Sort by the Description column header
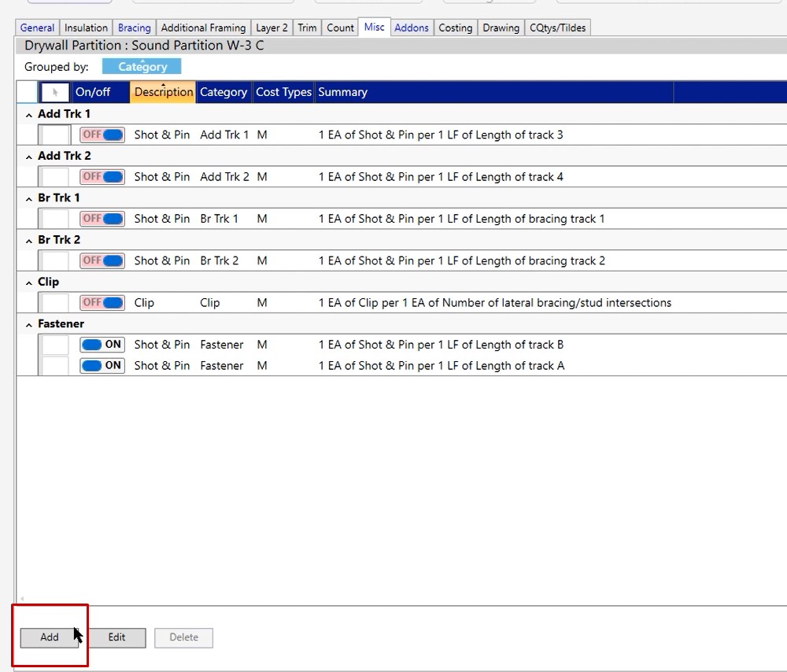787x672 pixels. [163, 92]
